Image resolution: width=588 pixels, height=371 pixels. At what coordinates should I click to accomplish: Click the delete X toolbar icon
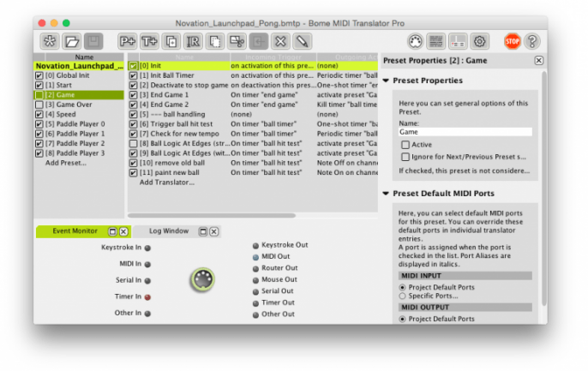point(279,41)
